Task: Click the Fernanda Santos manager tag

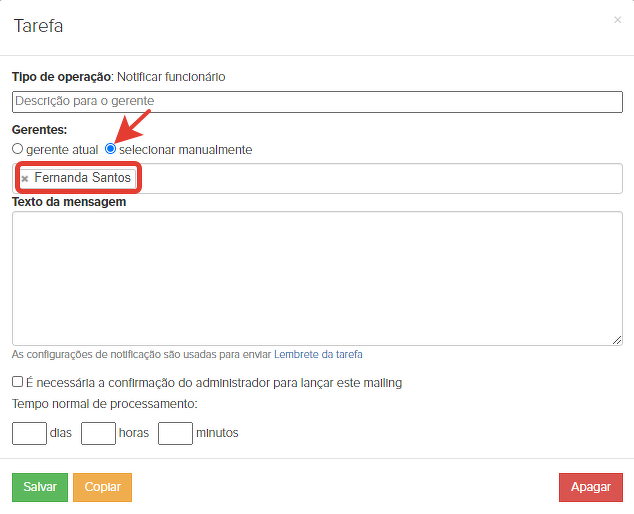Action: (82, 178)
